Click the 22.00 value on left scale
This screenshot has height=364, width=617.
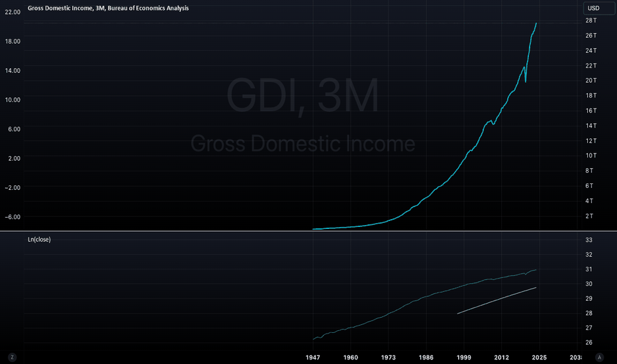[x=13, y=12]
